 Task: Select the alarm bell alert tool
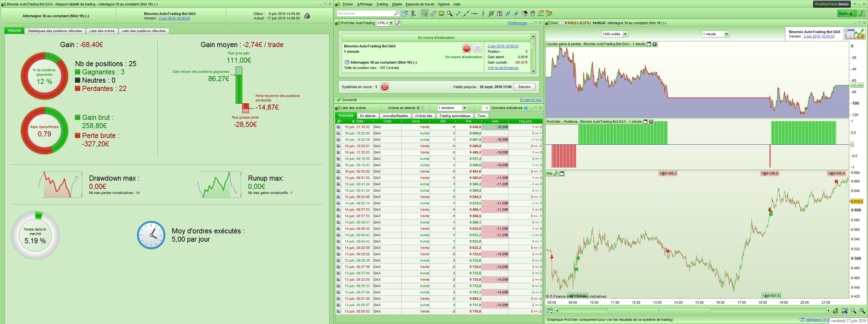tap(441, 14)
